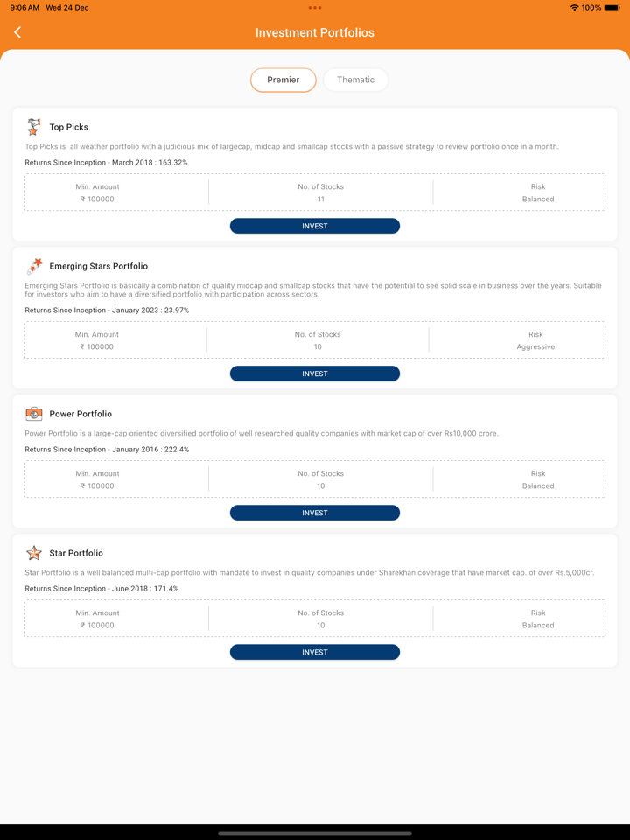Tap the Star Portfolio heading

coord(76,553)
